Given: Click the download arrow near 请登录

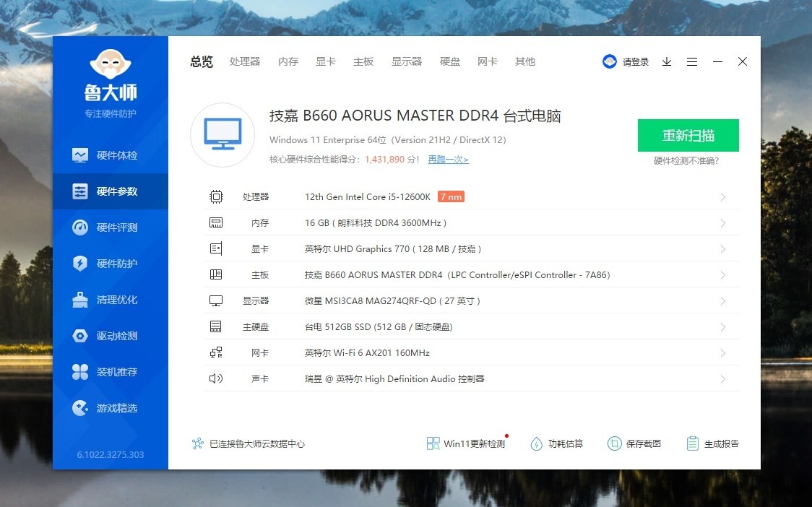Looking at the screenshot, I should click(x=666, y=62).
